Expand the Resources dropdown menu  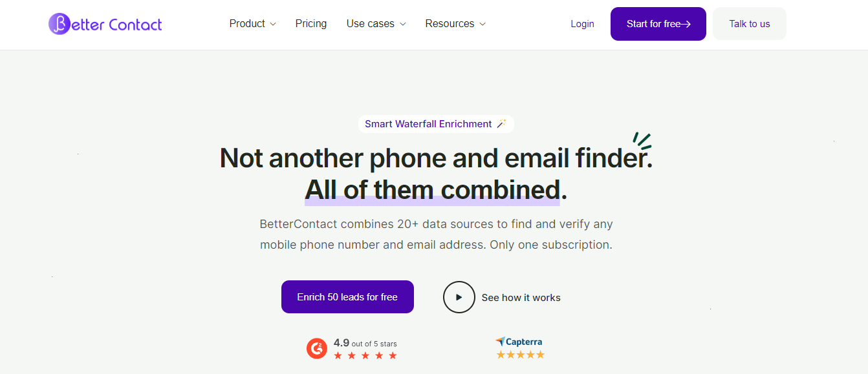pos(455,24)
